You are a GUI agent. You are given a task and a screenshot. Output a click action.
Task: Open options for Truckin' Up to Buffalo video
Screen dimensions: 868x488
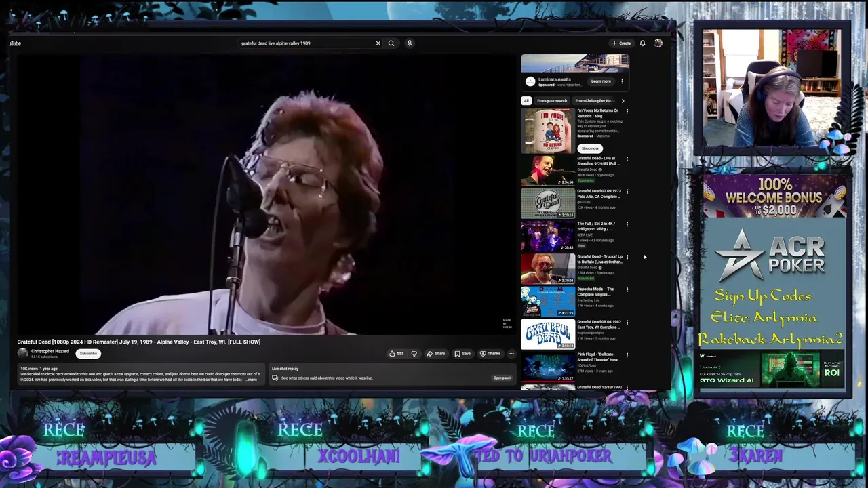point(627,257)
